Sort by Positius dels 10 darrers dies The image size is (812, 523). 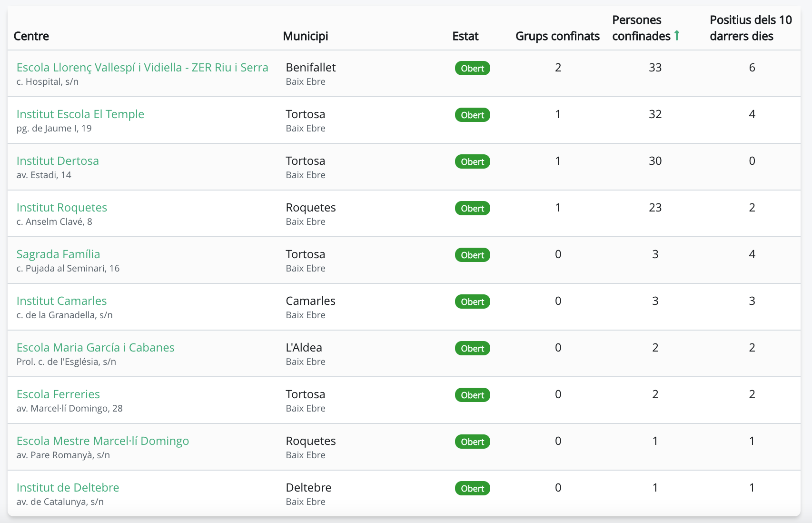(x=750, y=28)
